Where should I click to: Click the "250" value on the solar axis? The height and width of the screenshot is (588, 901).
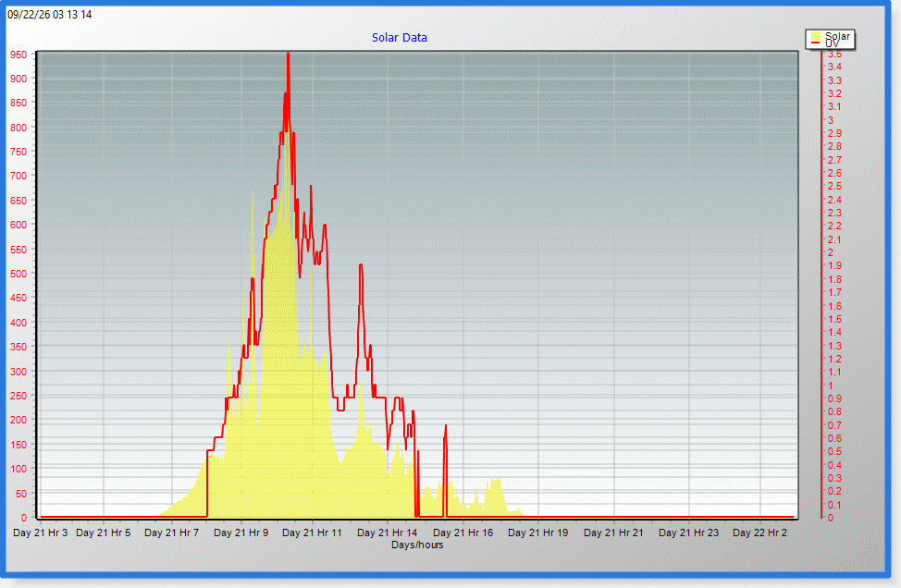(x=19, y=396)
